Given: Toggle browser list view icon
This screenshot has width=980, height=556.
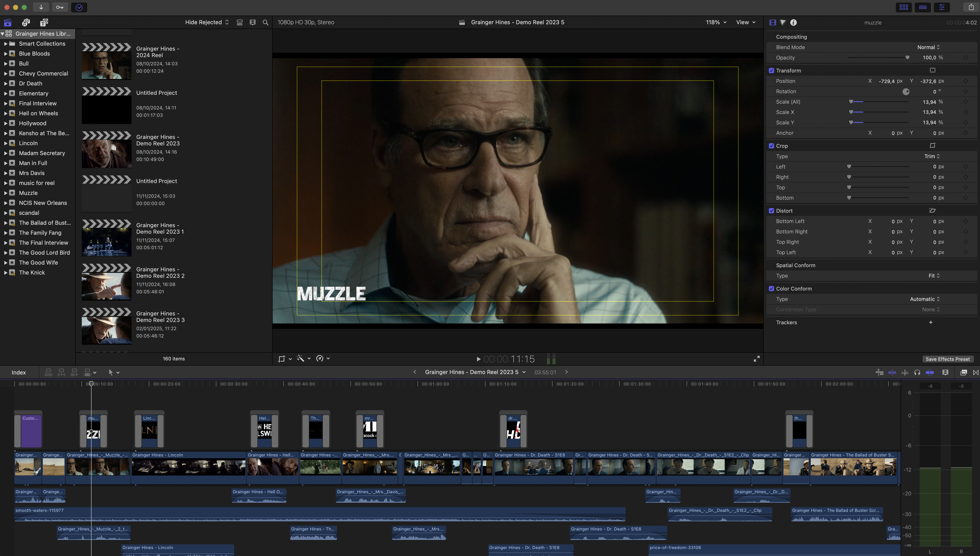Looking at the screenshot, I should point(240,22).
